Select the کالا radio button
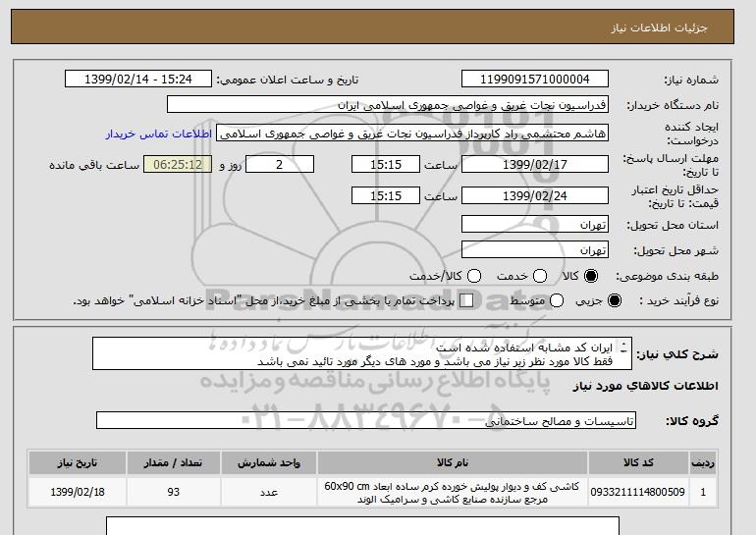Screen dimensions: 756x535 point(591,276)
